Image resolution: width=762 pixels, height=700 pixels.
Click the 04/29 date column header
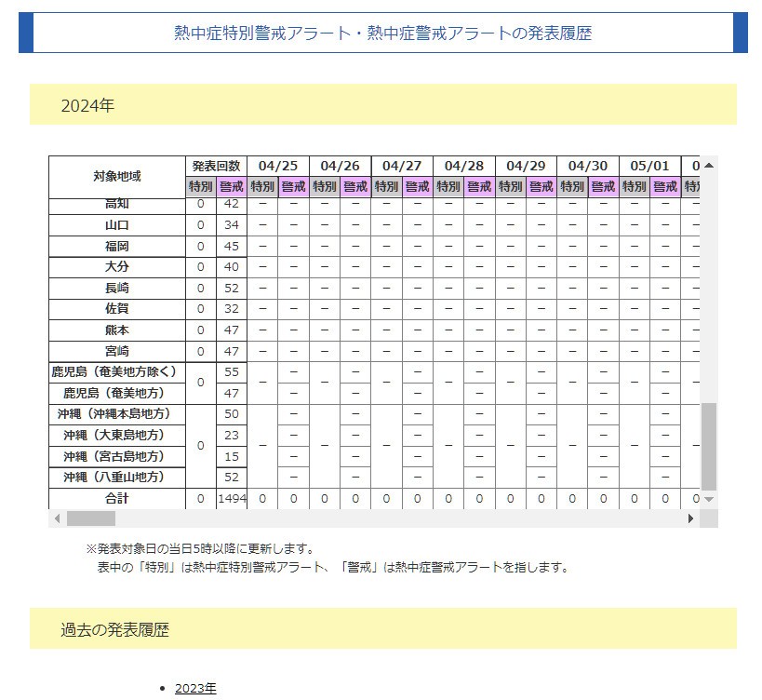(x=526, y=167)
